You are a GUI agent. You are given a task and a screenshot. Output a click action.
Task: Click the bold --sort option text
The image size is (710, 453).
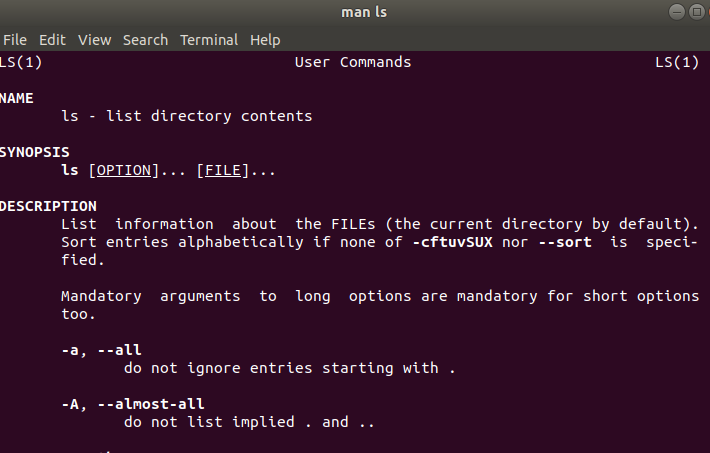565,242
